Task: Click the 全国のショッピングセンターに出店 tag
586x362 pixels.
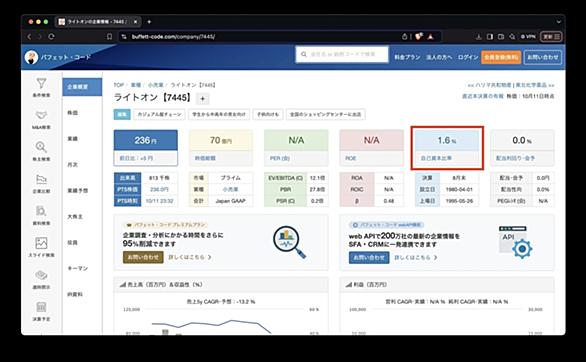Action: (x=326, y=114)
